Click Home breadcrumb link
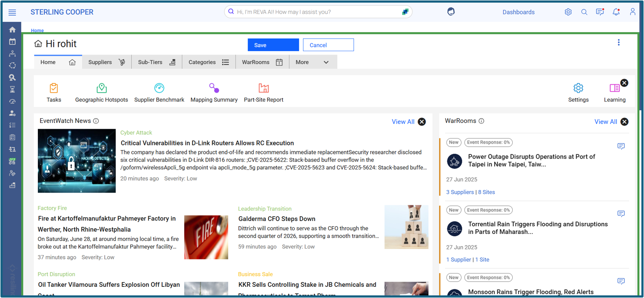This screenshot has height=298, width=644. tap(37, 31)
